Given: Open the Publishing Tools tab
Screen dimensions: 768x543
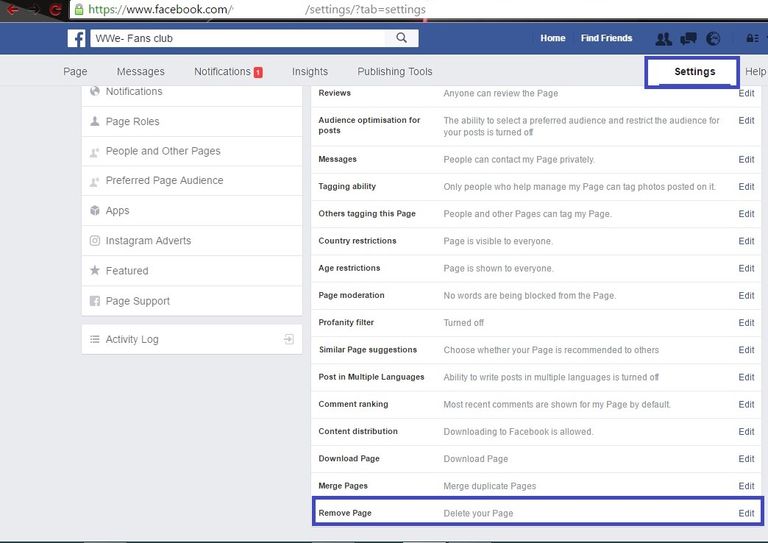Looking at the screenshot, I should click(395, 72).
